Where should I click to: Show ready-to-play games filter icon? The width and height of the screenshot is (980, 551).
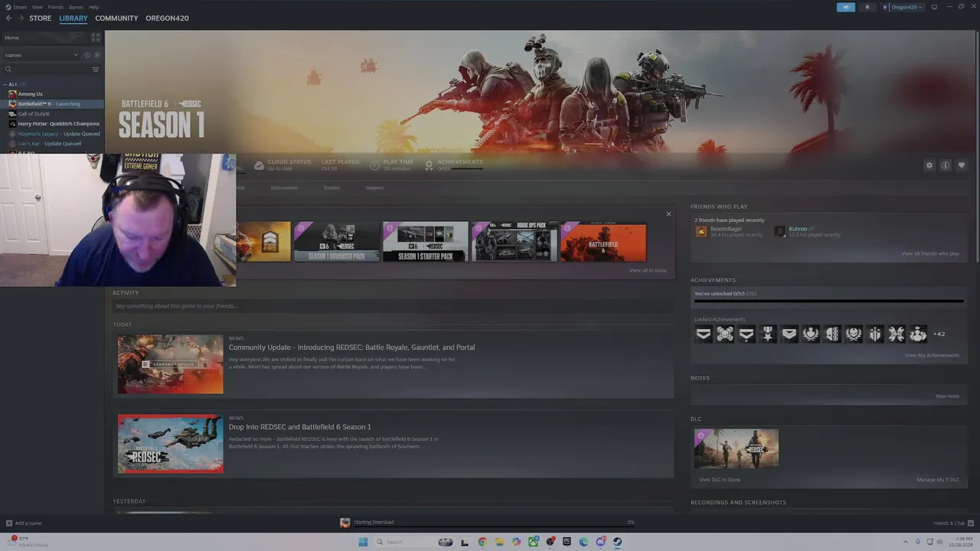pos(97,55)
